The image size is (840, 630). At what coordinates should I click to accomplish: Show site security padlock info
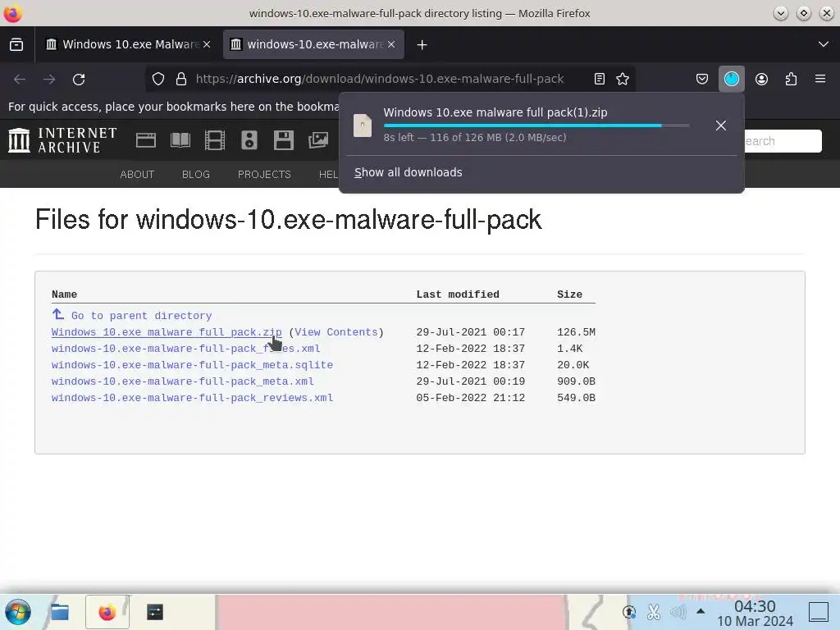pyautogui.click(x=181, y=80)
